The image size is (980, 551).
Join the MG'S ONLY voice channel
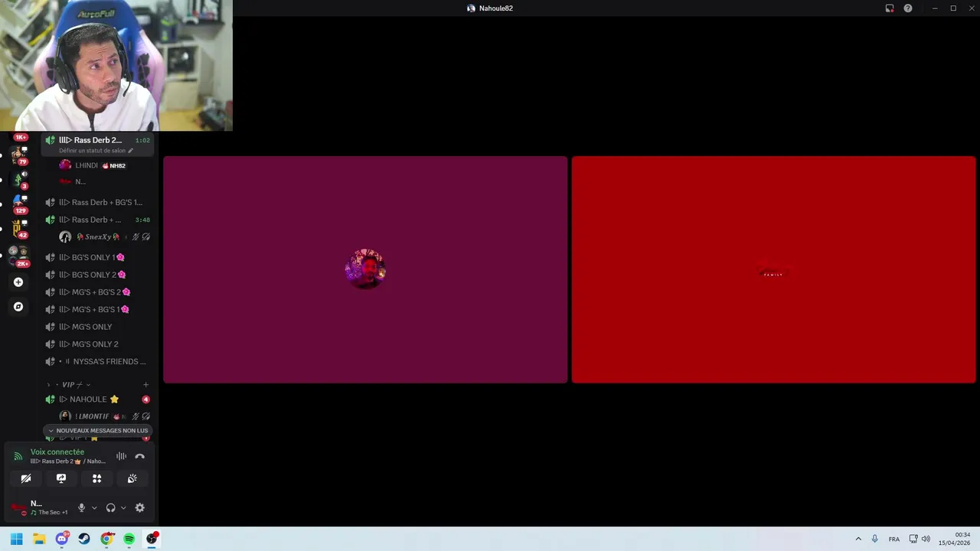(x=98, y=327)
